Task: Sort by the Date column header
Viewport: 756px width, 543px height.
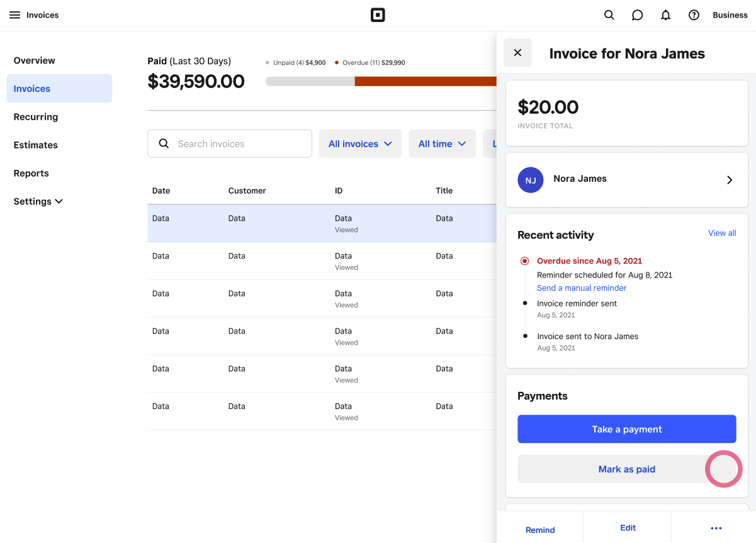Action: tap(161, 191)
